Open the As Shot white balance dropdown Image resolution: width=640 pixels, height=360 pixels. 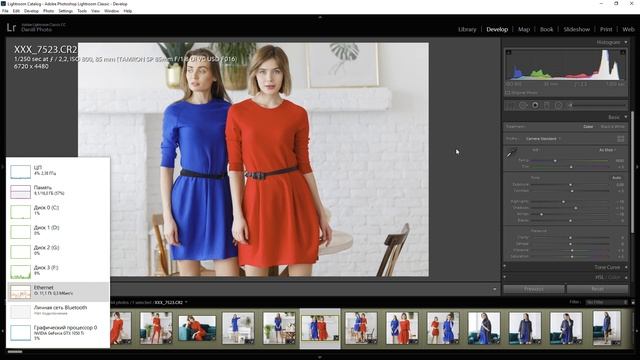[x=607, y=150]
